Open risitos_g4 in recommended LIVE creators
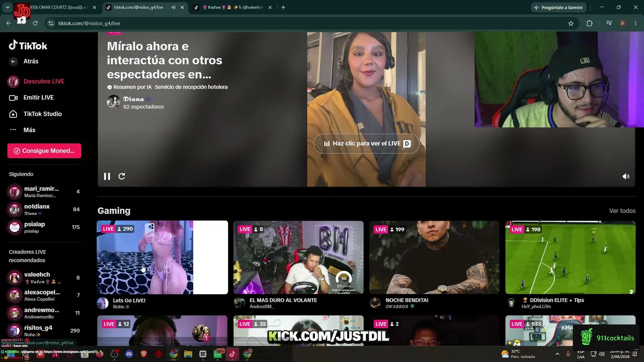This screenshot has height=362, width=644. [44, 331]
